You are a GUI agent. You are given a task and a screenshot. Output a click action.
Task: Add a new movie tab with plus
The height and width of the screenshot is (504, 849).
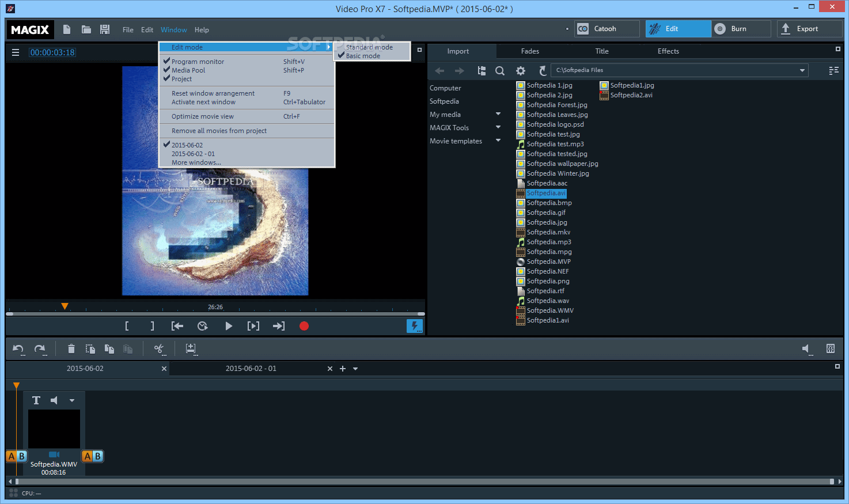[343, 369]
